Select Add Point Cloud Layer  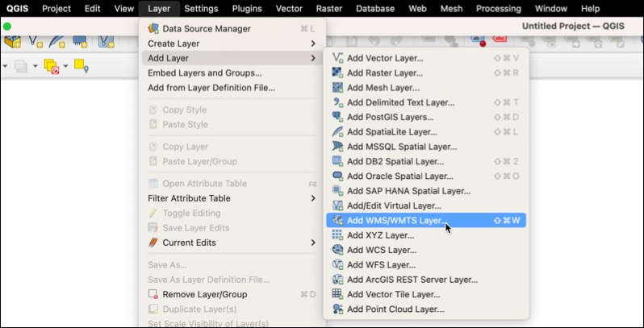point(426,309)
